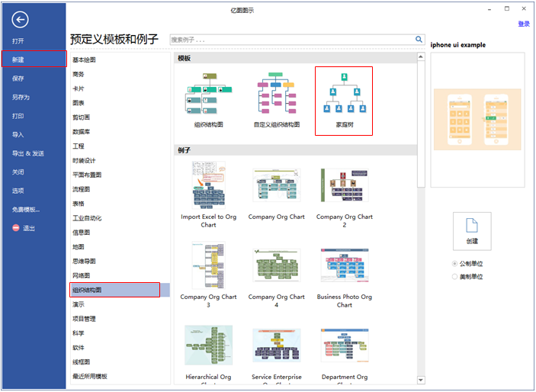Click the scrollbar up arrow
This screenshot has width=536, height=392.
click(421, 56)
